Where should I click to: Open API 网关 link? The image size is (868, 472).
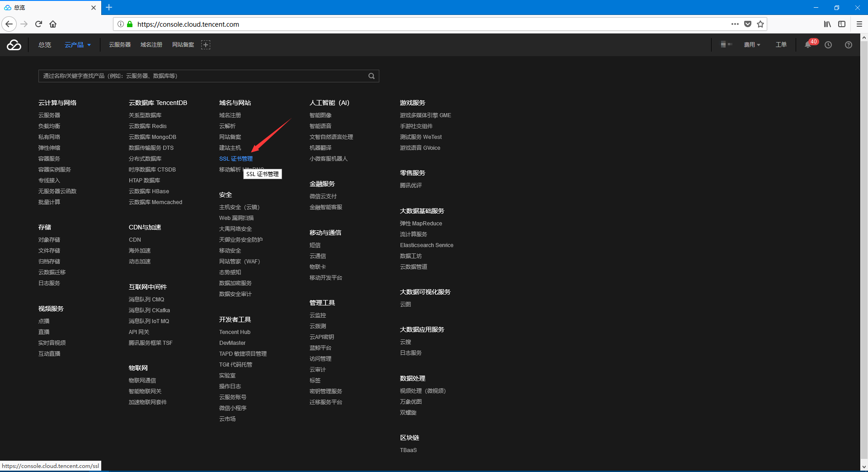[139, 332]
